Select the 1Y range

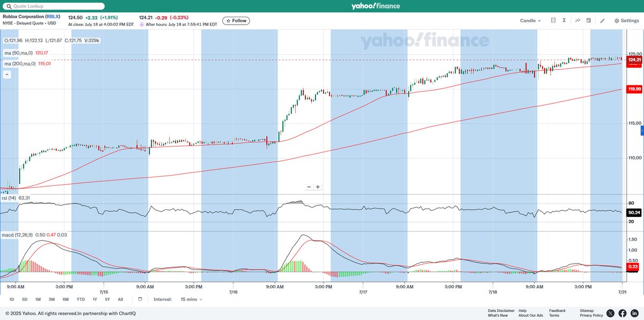(x=95, y=299)
